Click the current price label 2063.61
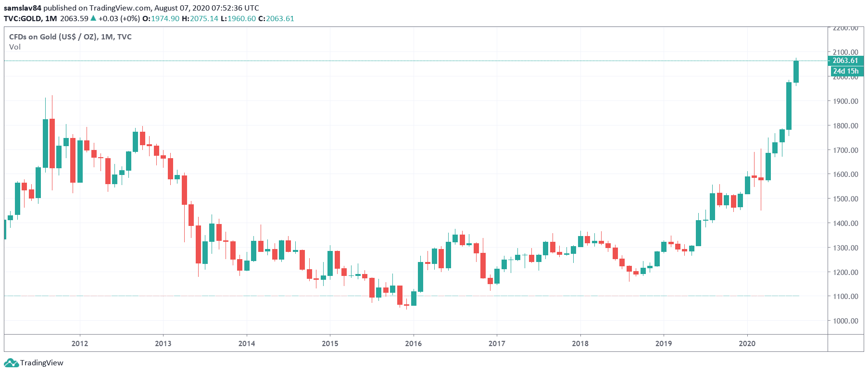This screenshot has width=868, height=374. [x=845, y=61]
